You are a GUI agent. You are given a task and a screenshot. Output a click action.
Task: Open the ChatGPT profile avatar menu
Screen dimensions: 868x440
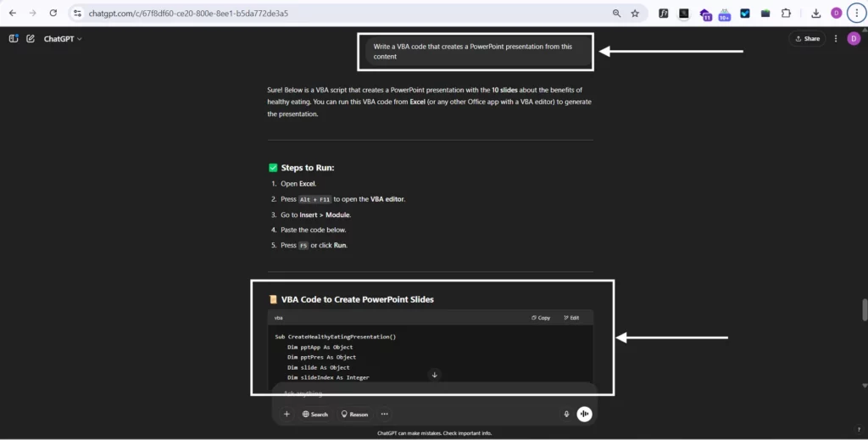(x=854, y=39)
